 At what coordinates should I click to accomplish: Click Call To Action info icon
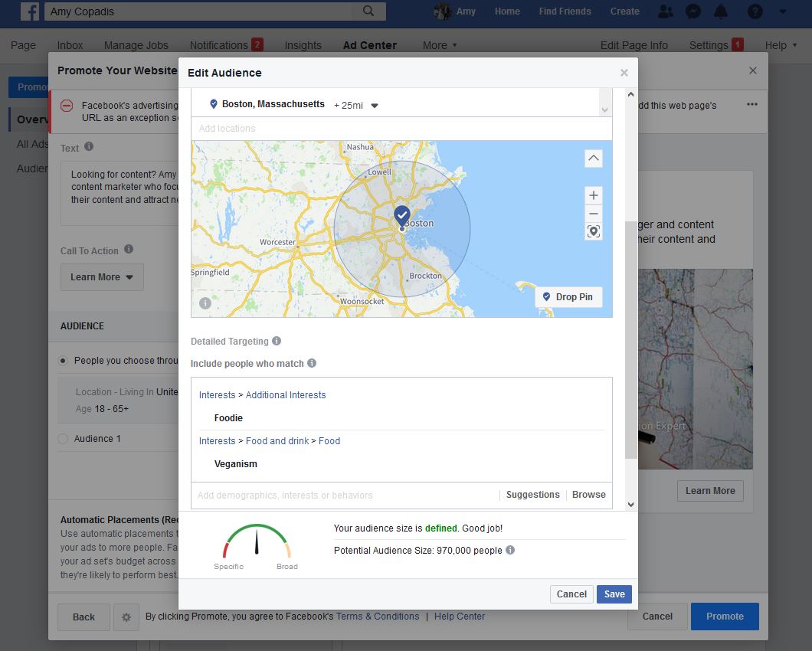tap(129, 249)
